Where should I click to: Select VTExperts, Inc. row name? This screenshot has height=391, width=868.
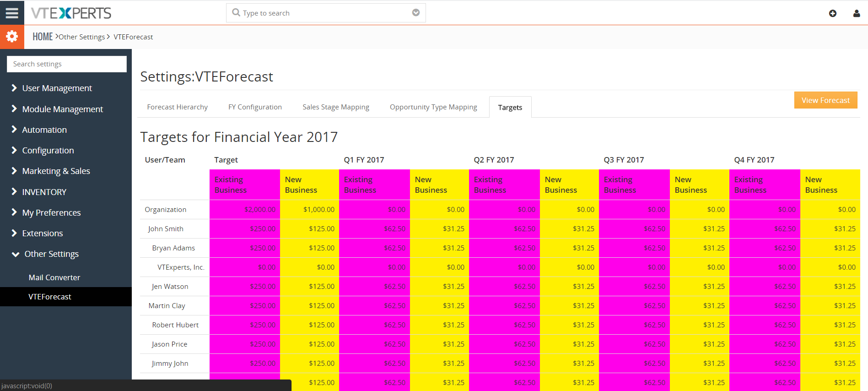point(181,267)
